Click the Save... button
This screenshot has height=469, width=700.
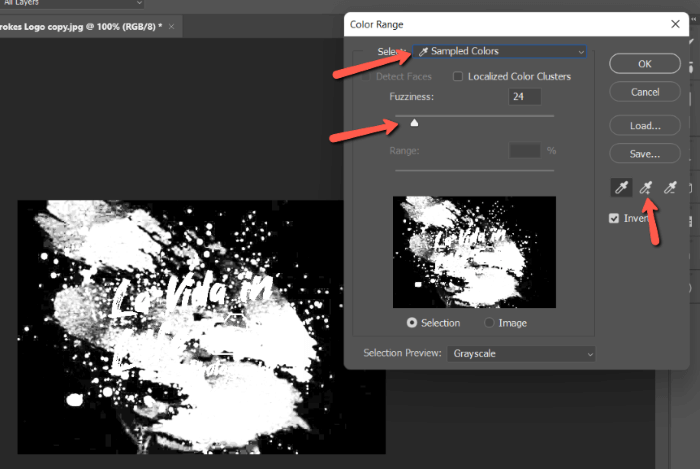point(645,154)
